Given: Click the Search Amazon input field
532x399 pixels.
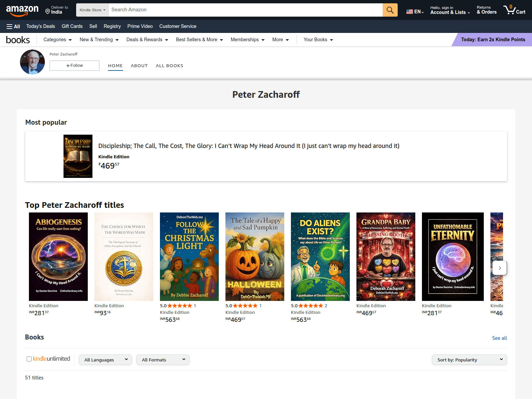Looking at the screenshot, I should (245, 10).
